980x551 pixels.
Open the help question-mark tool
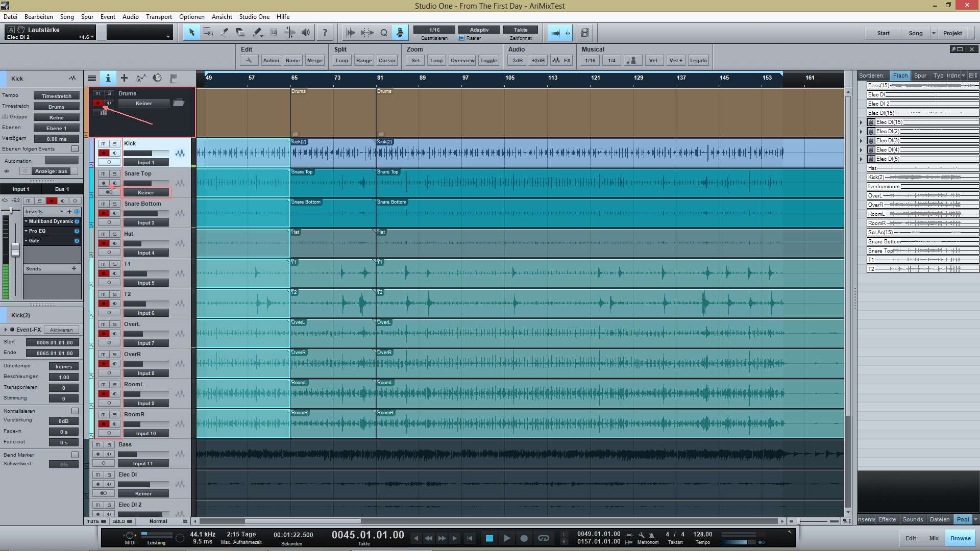pos(325,33)
